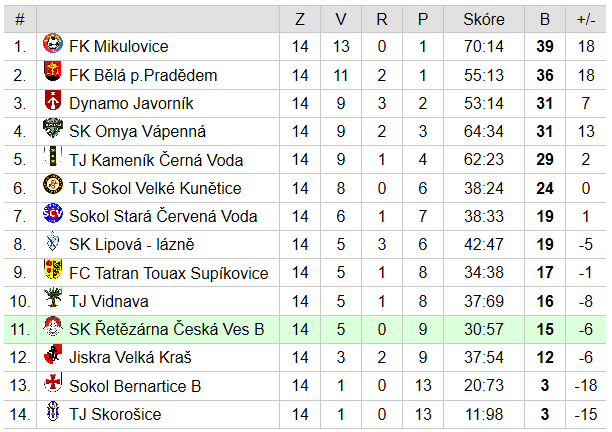
Task: Click FK Mikulovice's 70:14 score cell
Action: 484,46
